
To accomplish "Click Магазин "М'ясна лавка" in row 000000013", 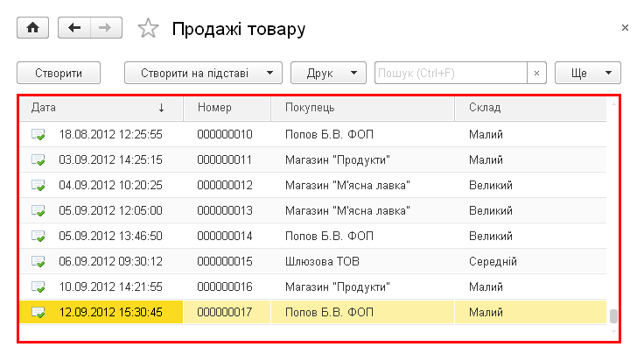I will tap(347, 211).
